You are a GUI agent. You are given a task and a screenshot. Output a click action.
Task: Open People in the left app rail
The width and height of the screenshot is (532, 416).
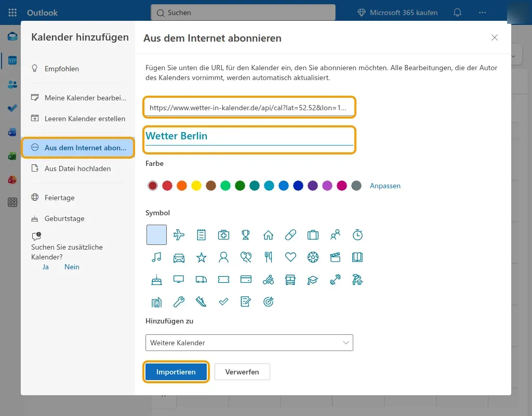12,84
